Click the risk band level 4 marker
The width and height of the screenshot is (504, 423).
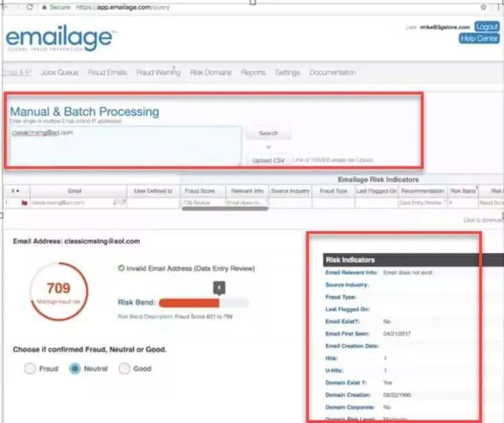pyautogui.click(x=219, y=287)
